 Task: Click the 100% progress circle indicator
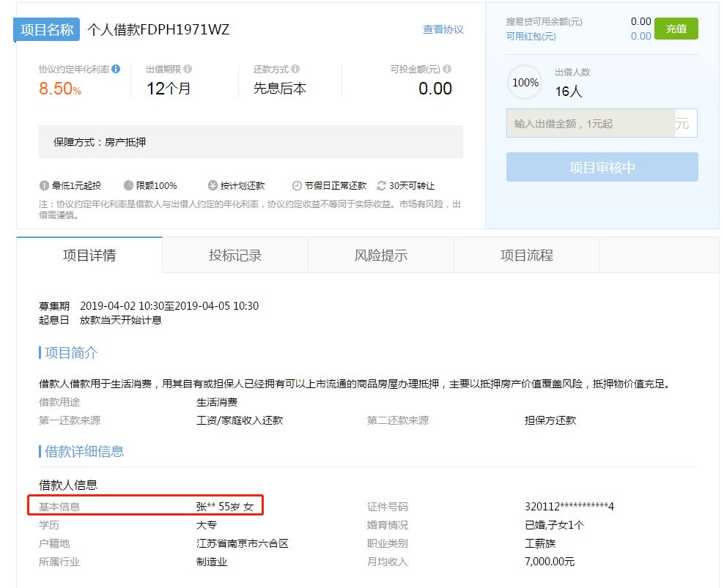point(525,83)
